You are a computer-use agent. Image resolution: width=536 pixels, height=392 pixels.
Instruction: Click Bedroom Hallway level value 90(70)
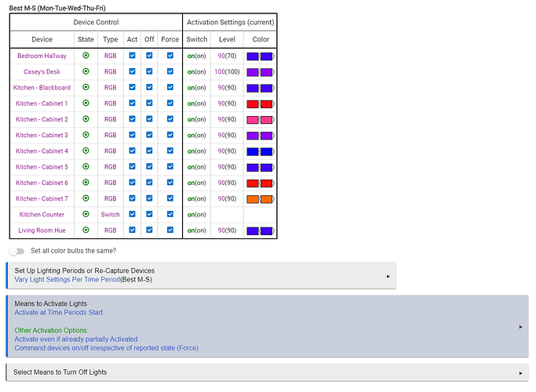(227, 56)
